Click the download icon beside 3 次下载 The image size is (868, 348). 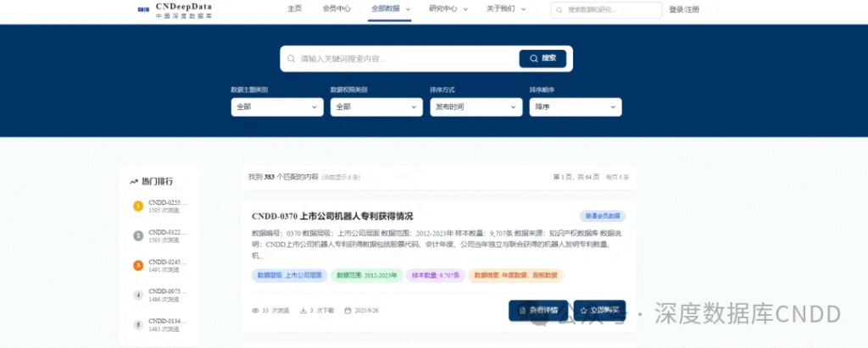coord(303,311)
